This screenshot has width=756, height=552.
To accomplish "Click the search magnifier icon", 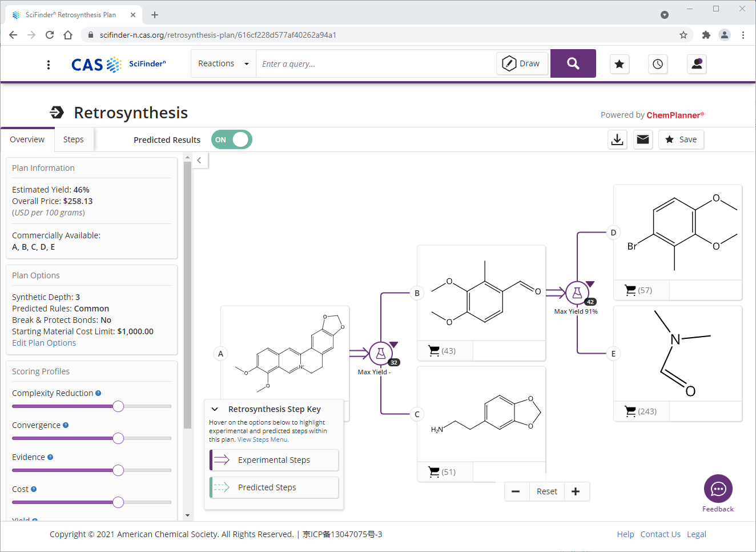I will [x=573, y=63].
